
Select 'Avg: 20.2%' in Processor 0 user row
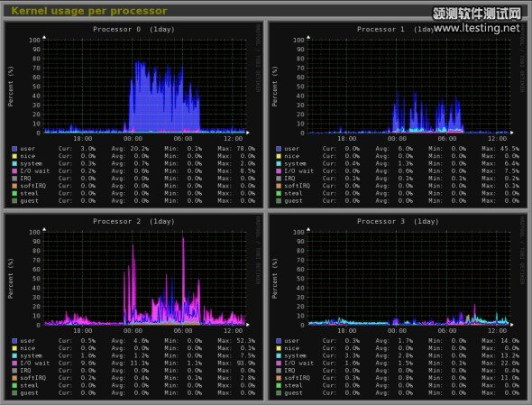point(130,149)
